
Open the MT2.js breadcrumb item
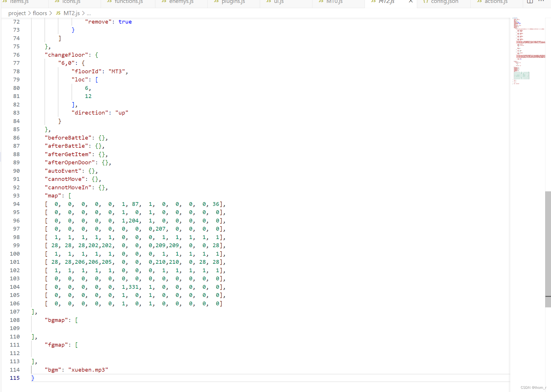[x=72, y=13]
